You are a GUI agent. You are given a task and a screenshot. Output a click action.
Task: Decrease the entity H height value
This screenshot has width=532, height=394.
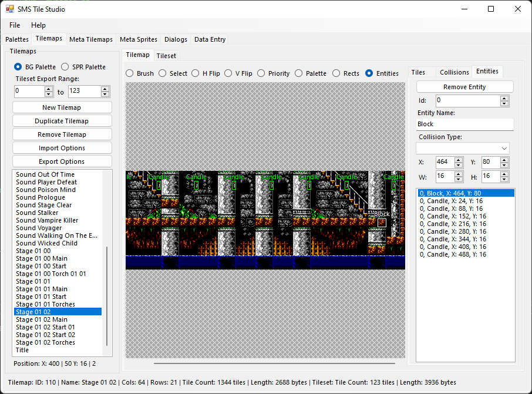pyautogui.click(x=504, y=180)
